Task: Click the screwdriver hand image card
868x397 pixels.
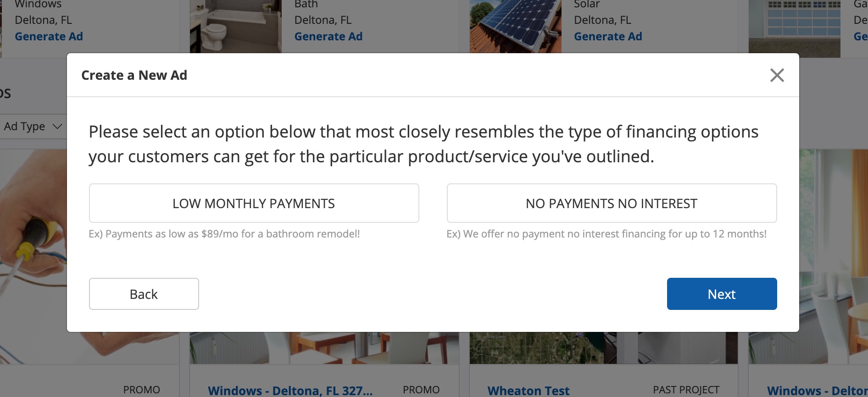Action: click(x=33, y=252)
